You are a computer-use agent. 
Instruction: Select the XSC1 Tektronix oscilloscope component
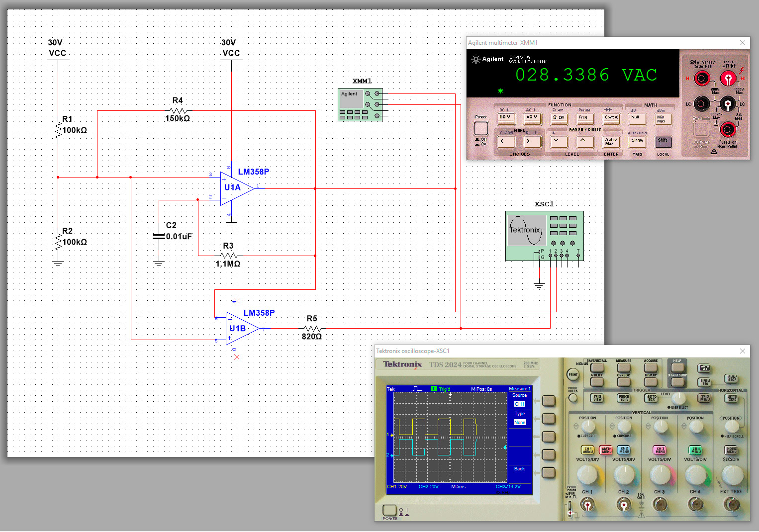coord(545,236)
